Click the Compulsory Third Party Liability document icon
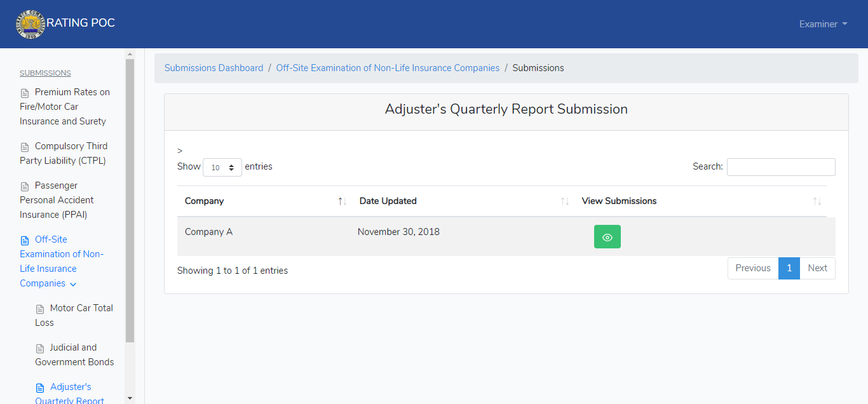 point(25,147)
